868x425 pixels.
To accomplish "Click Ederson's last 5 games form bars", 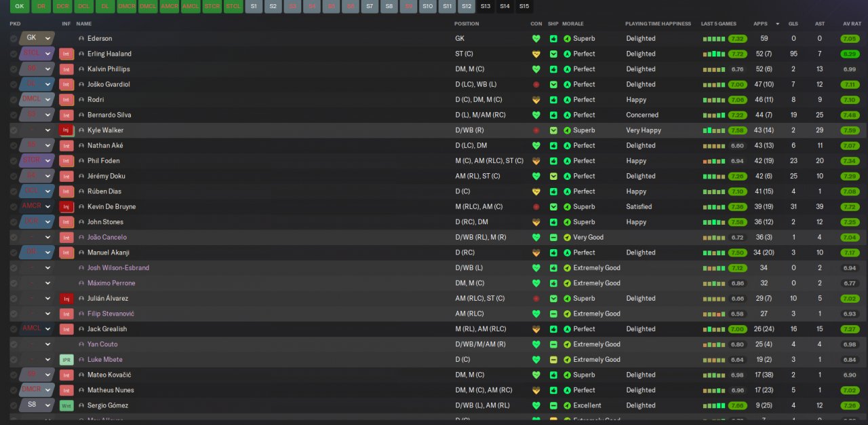I will [713, 39].
